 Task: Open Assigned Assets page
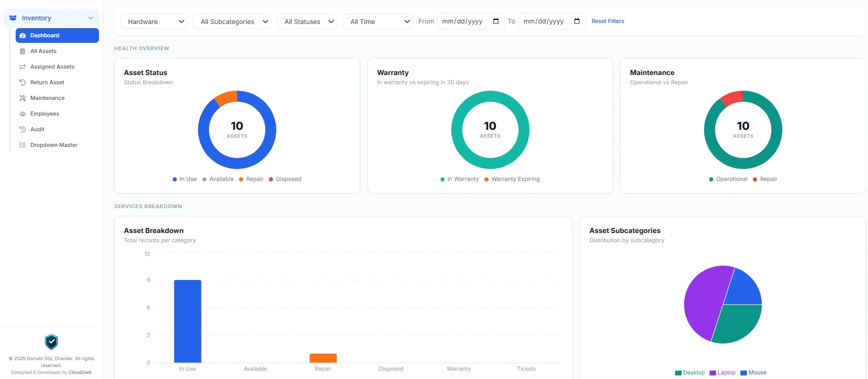57,67
